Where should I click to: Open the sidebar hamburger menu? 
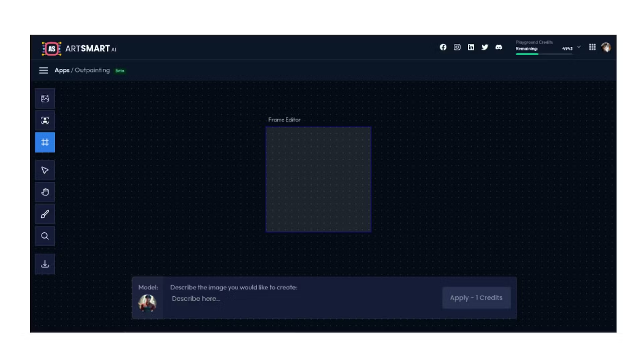point(43,70)
